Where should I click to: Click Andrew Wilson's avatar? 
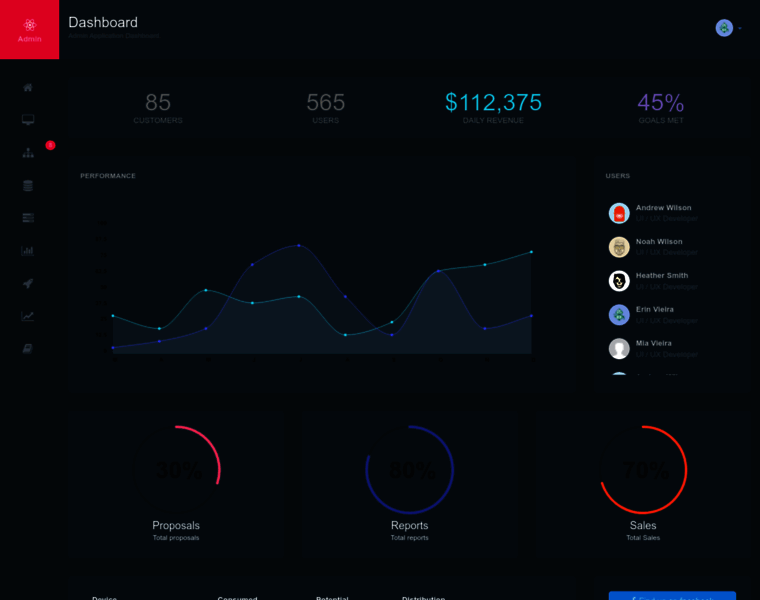coord(619,213)
